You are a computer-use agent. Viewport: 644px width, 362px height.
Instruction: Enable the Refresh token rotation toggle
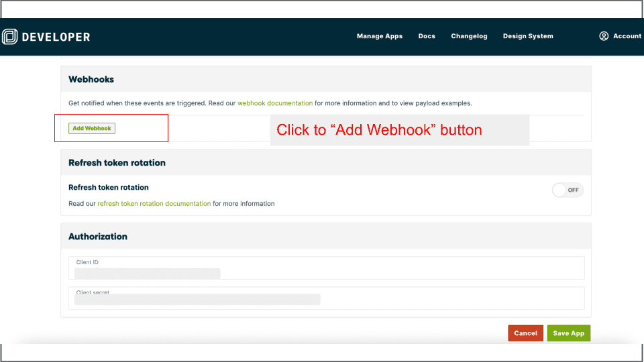click(x=568, y=190)
